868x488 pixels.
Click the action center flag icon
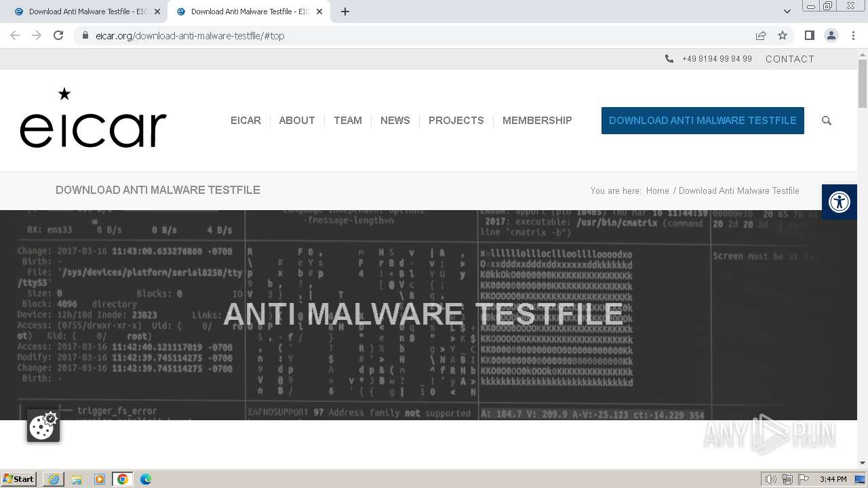pos(804,479)
